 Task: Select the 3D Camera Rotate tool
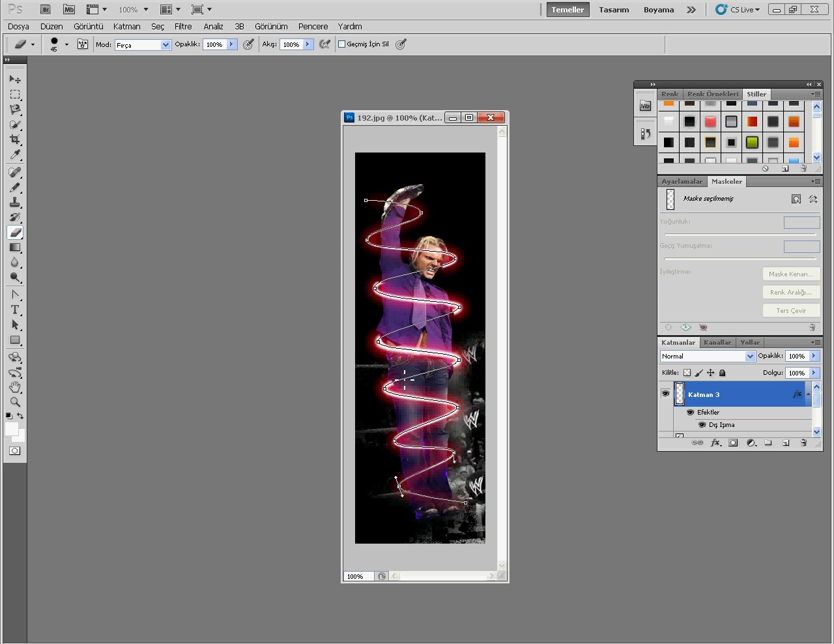(15, 372)
